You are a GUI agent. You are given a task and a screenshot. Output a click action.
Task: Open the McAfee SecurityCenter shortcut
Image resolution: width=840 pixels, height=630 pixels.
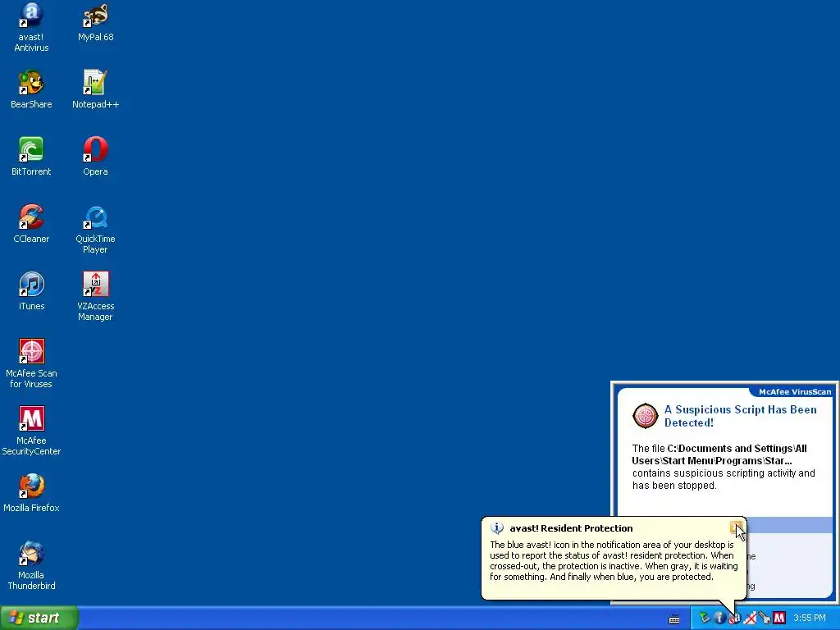31,431
